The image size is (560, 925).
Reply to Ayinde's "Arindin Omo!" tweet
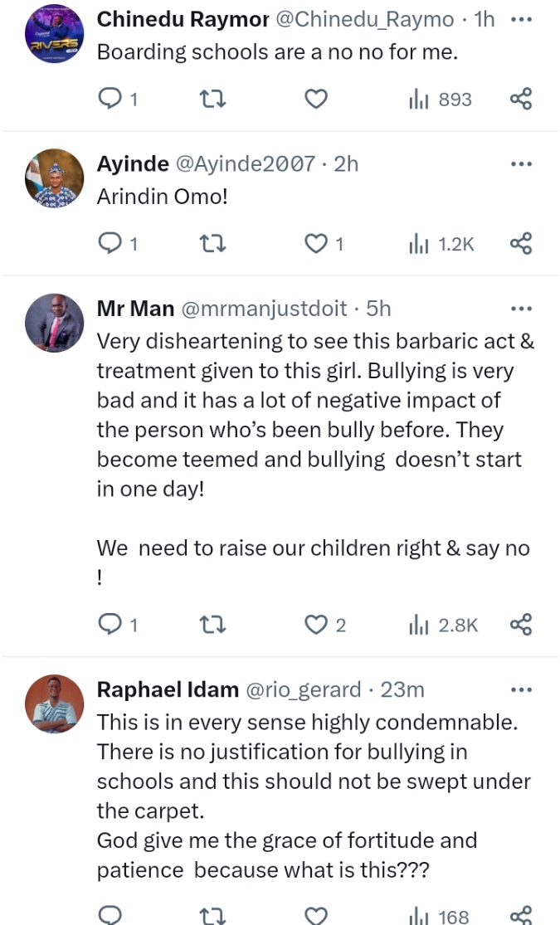tap(110, 244)
